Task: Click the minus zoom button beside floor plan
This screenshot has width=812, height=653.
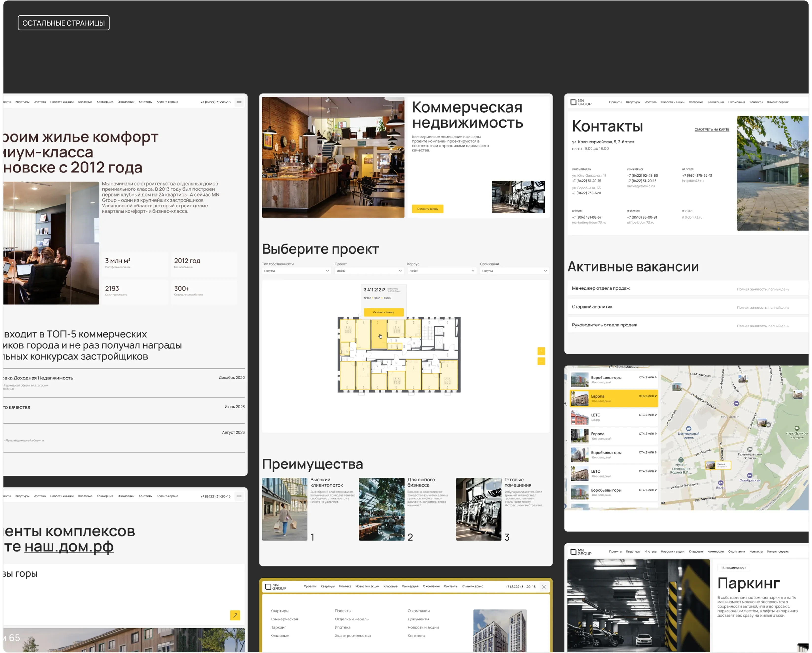Action: [x=541, y=361]
